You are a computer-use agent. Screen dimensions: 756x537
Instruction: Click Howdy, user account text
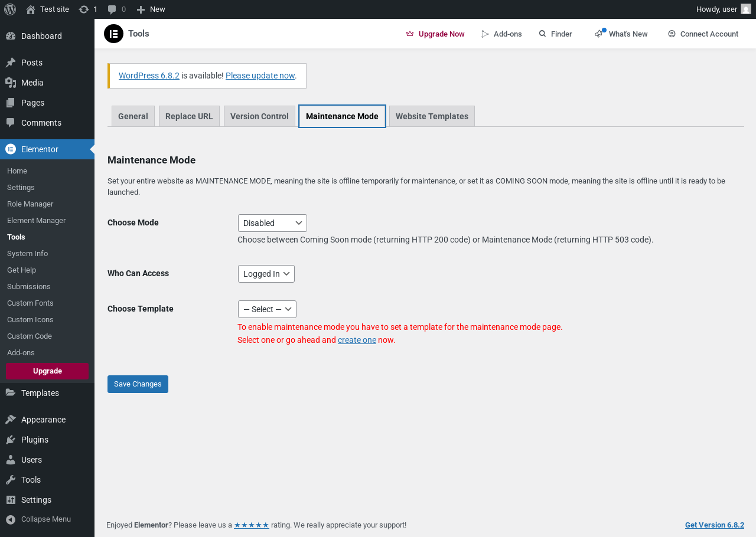[716, 9]
